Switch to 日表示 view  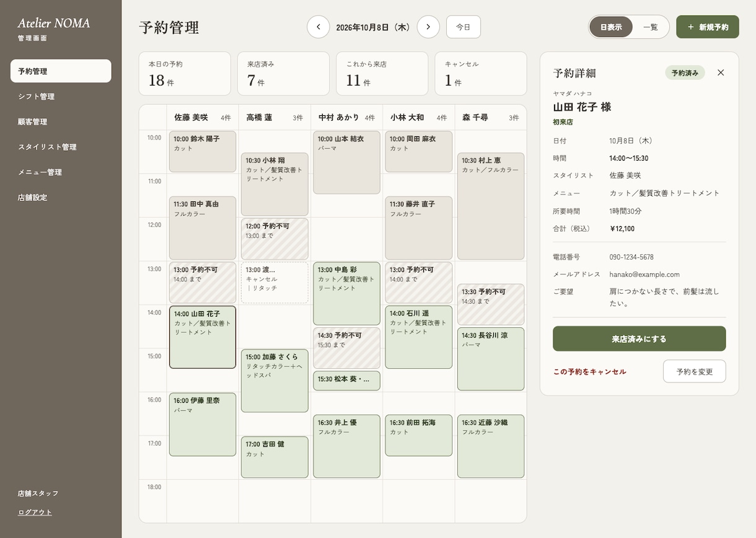click(611, 27)
